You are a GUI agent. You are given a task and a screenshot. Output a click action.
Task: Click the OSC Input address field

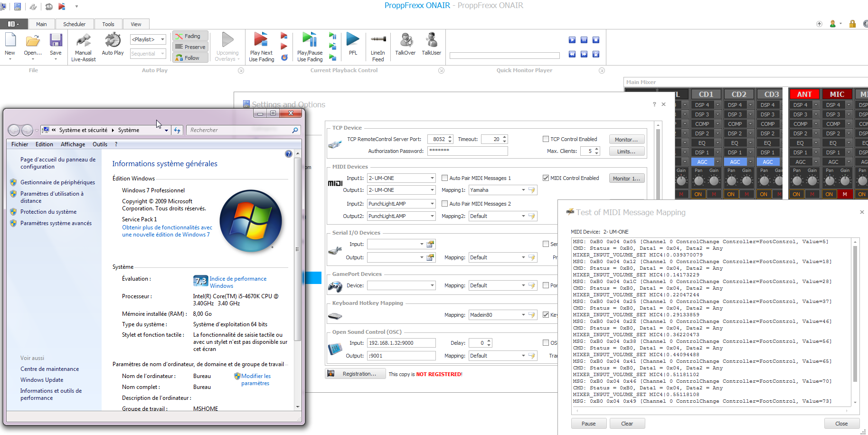[x=401, y=343]
